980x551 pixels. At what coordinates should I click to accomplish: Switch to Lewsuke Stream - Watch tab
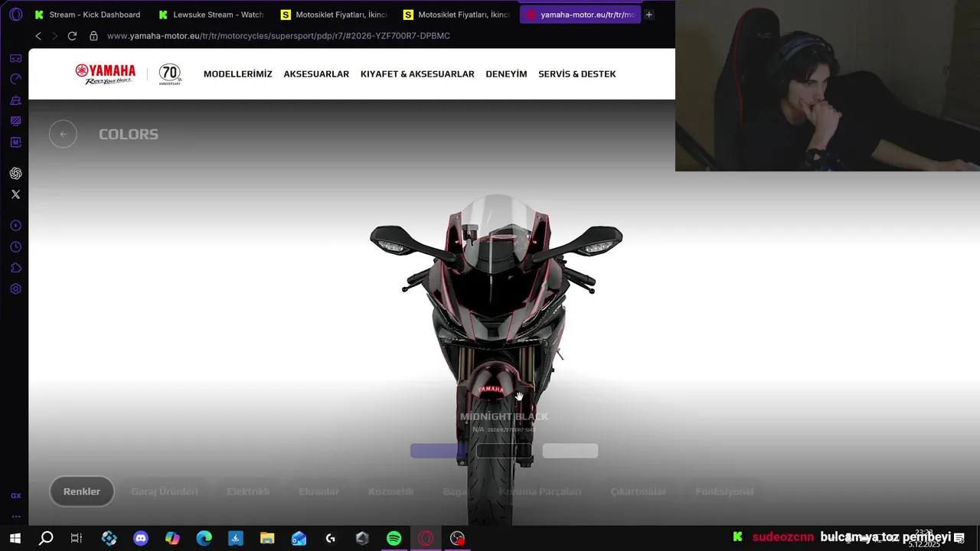[211, 15]
